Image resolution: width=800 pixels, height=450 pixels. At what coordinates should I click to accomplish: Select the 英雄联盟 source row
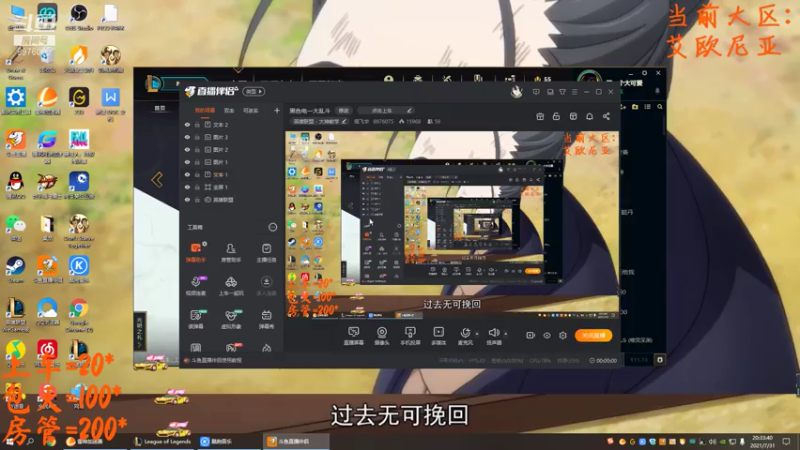coord(232,199)
